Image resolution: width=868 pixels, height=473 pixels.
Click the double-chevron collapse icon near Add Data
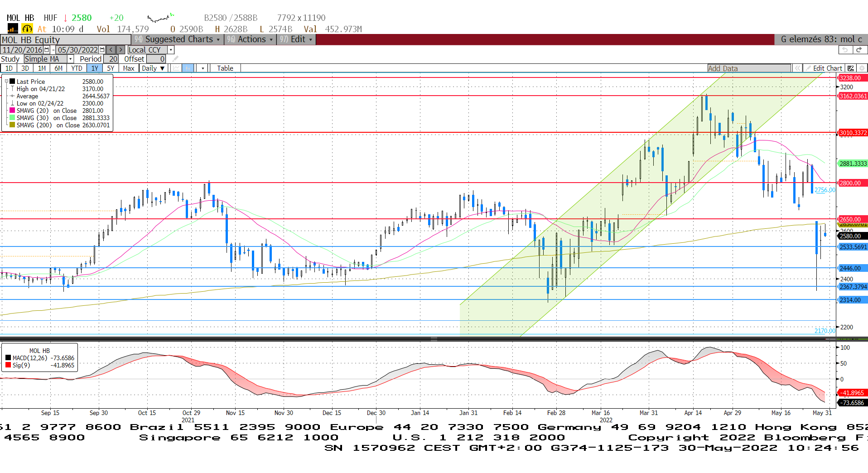click(x=797, y=68)
